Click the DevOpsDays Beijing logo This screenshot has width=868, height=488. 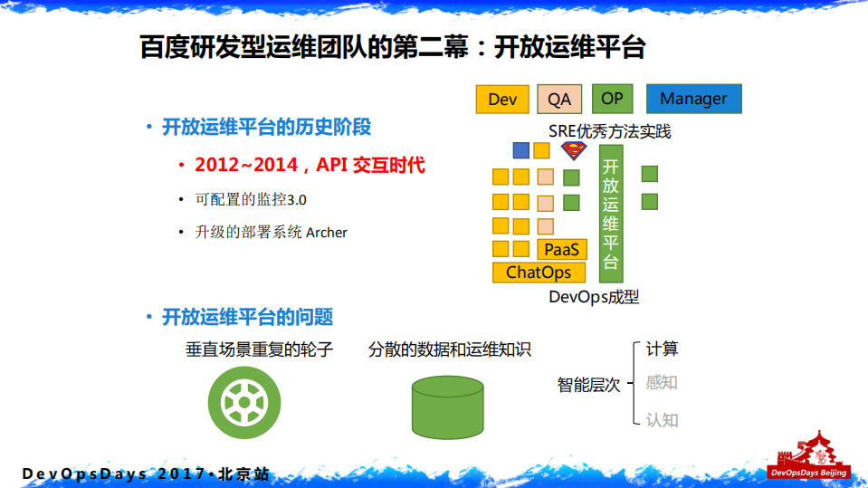pyautogui.click(x=808, y=456)
